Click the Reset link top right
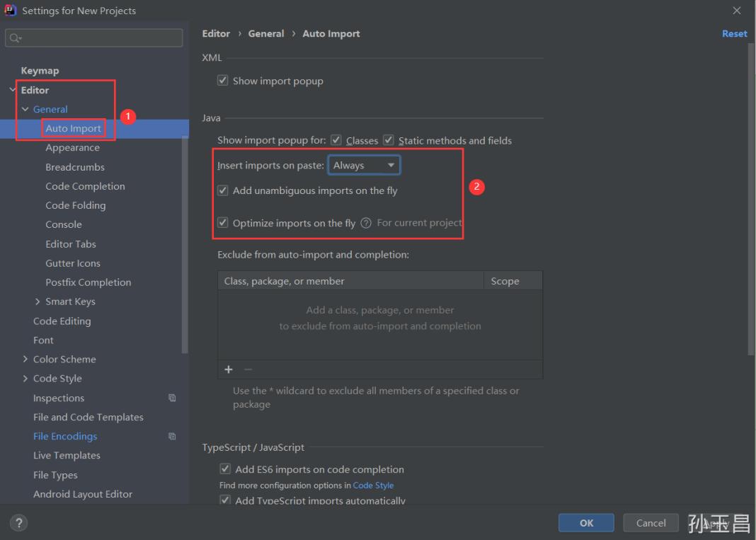Screen dimensions: 756x540 pyautogui.click(x=734, y=33)
